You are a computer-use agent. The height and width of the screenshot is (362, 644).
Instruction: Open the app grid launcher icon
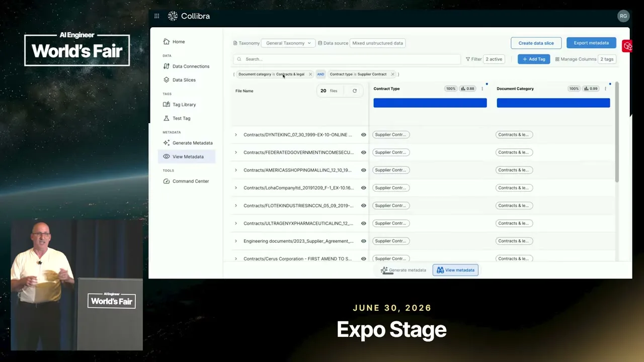click(x=157, y=16)
